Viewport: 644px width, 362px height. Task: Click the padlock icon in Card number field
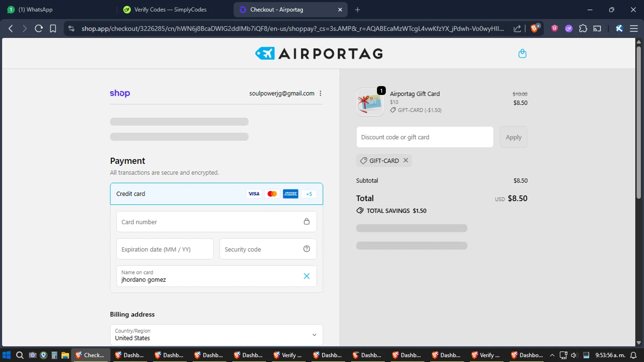(x=307, y=222)
